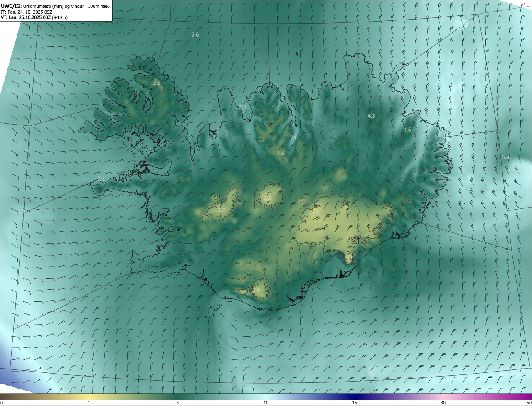Click the 50 tick label on the colorbar
This screenshot has width=532, height=406.
tap(529, 403)
